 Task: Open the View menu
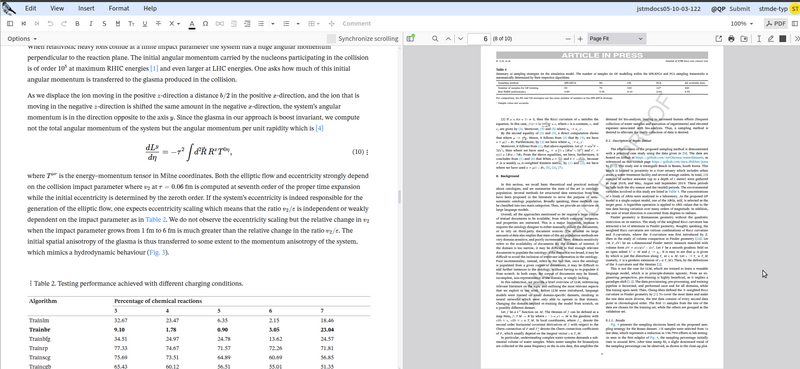coord(57,8)
